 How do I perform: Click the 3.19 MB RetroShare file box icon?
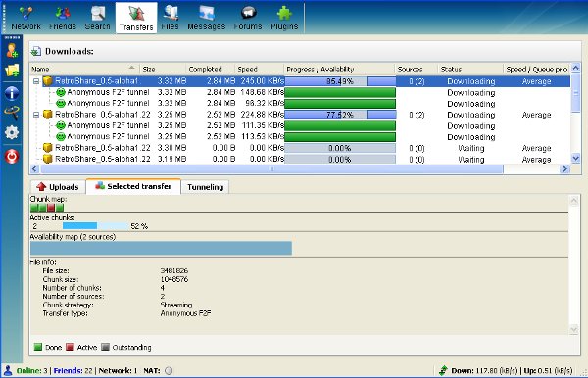48,159
